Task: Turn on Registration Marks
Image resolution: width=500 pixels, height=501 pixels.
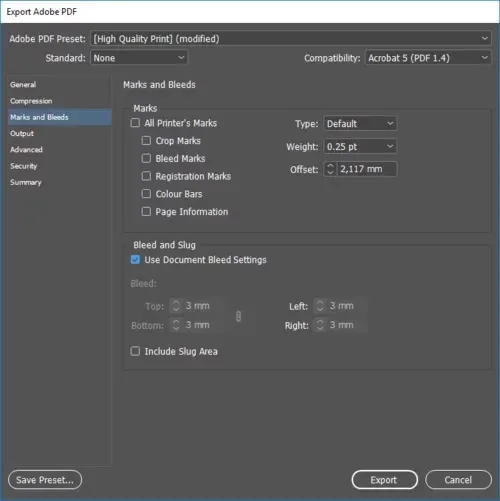Action: pyautogui.click(x=146, y=176)
